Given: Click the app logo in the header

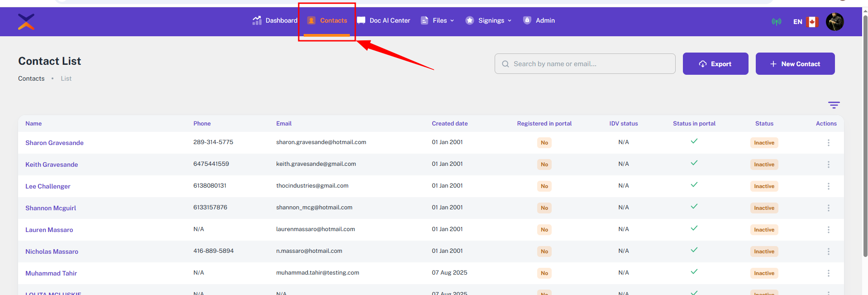Looking at the screenshot, I should pyautogui.click(x=26, y=21).
